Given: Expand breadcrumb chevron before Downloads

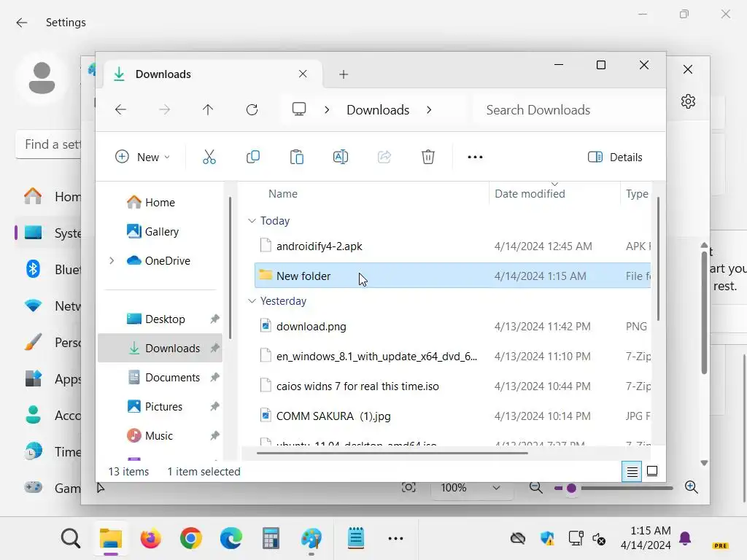Looking at the screenshot, I should point(327,110).
